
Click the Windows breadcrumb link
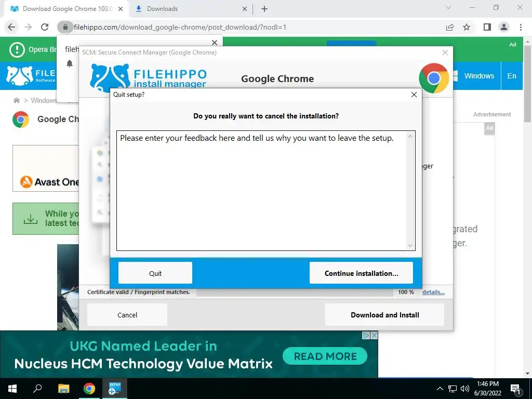44,100
